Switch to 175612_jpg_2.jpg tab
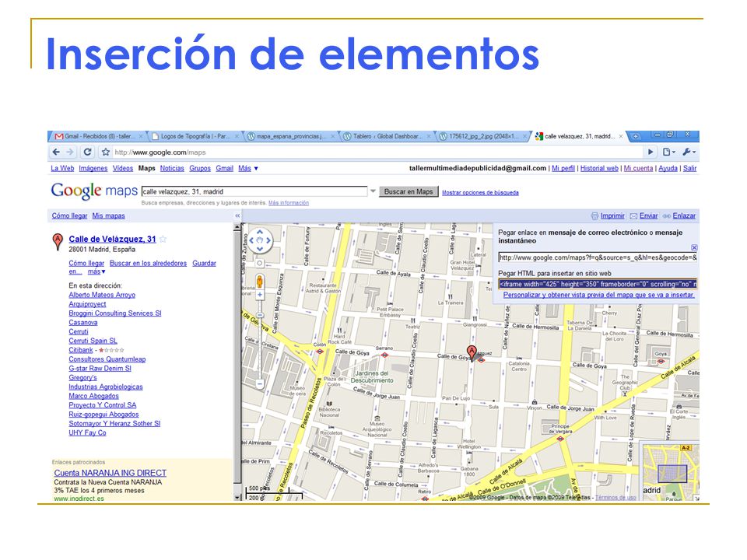Image resolution: width=747 pixels, height=560 pixels. pyautogui.click(x=482, y=136)
